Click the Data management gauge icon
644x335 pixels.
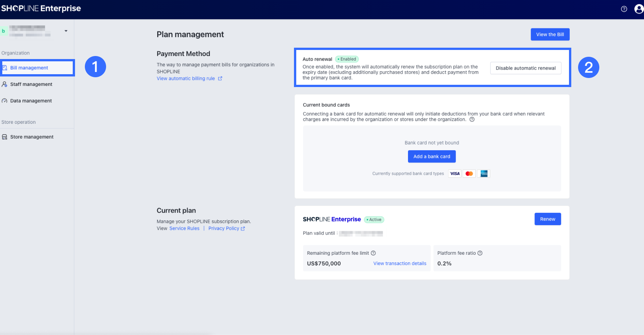5,101
